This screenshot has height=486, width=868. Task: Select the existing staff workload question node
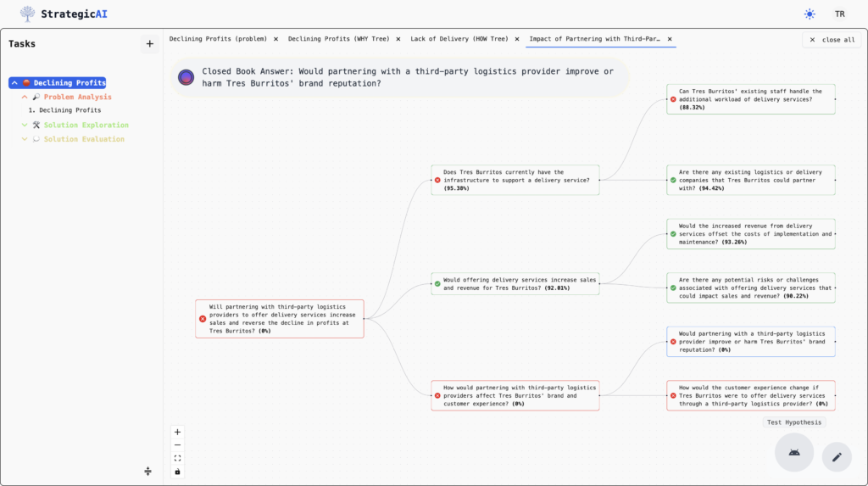750,98
